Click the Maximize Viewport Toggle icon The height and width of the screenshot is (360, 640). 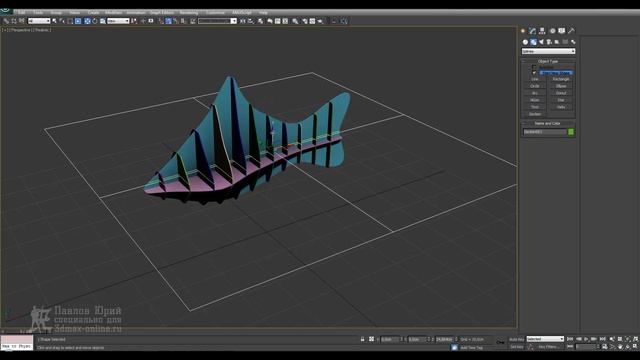coord(635,347)
